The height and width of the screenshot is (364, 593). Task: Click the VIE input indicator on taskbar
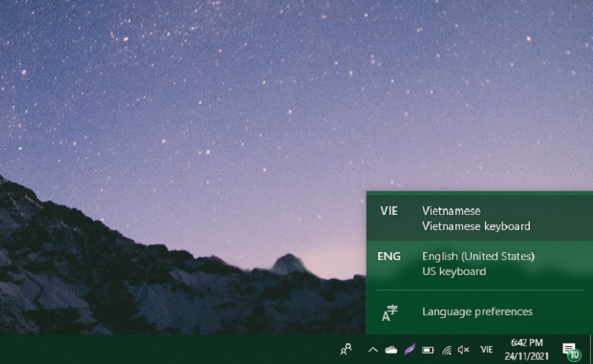[x=487, y=350]
